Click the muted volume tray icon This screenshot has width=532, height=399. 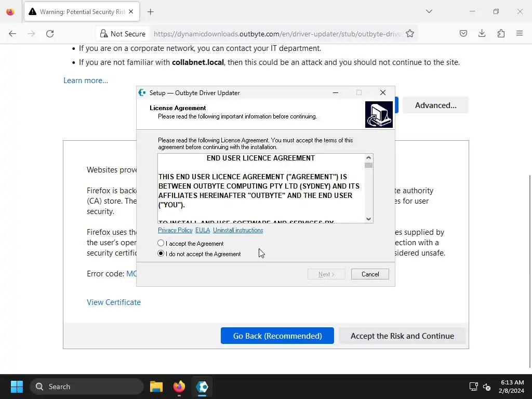tap(486, 387)
